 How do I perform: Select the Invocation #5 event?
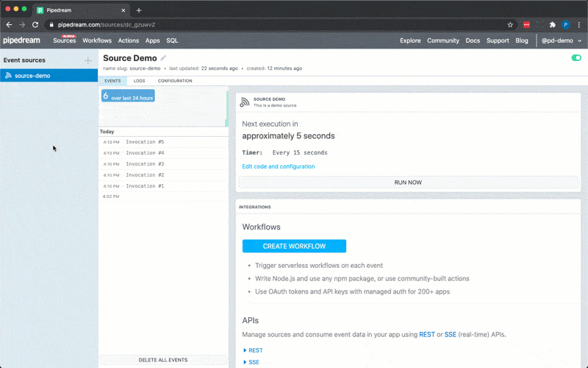coord(145,142)
